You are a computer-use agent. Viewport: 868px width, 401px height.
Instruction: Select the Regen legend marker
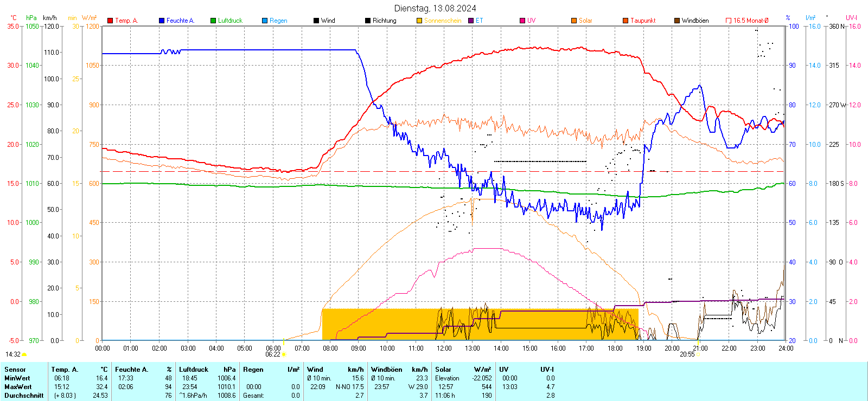click(x=265, y=21)
